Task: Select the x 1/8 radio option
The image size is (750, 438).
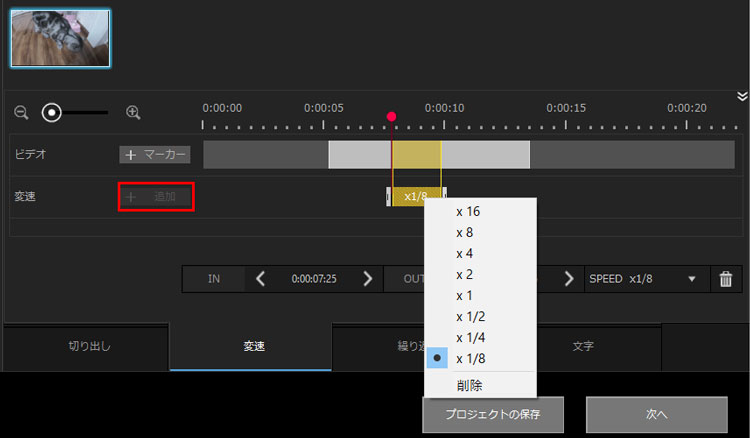Action: tap(468, 359)
